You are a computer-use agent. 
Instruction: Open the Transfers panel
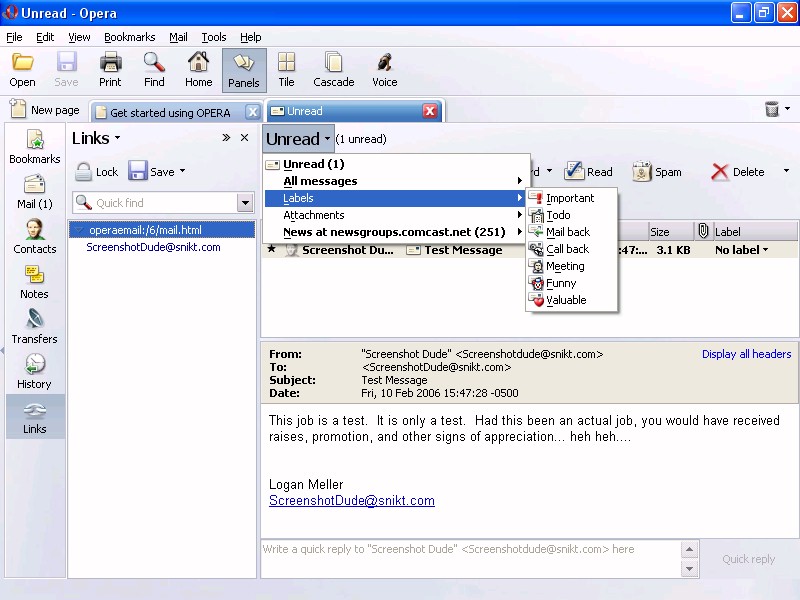(x=34, y=327)
